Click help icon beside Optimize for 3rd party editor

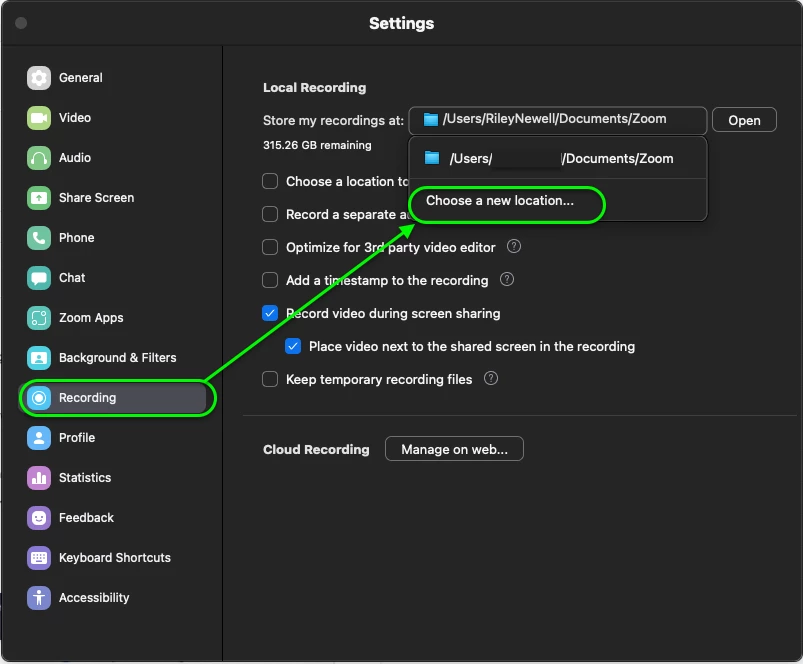point(514,246)
